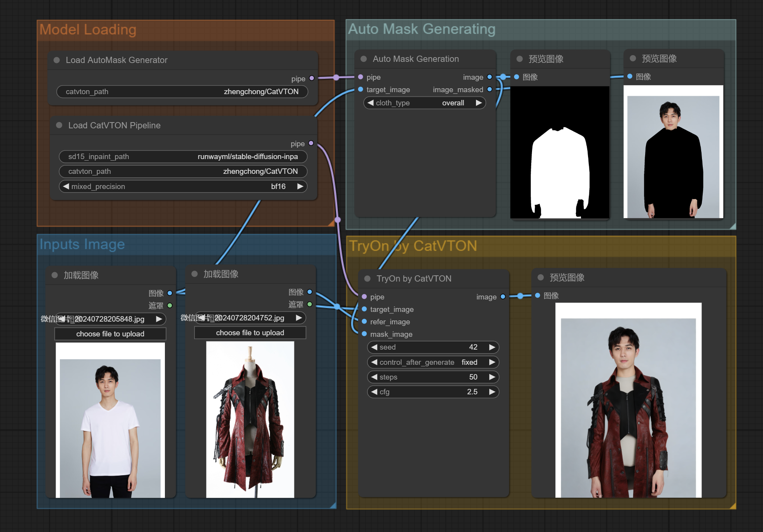Decrease steps value with left arrow
Viewport: 763px width, 532px height.
[374, 377]
